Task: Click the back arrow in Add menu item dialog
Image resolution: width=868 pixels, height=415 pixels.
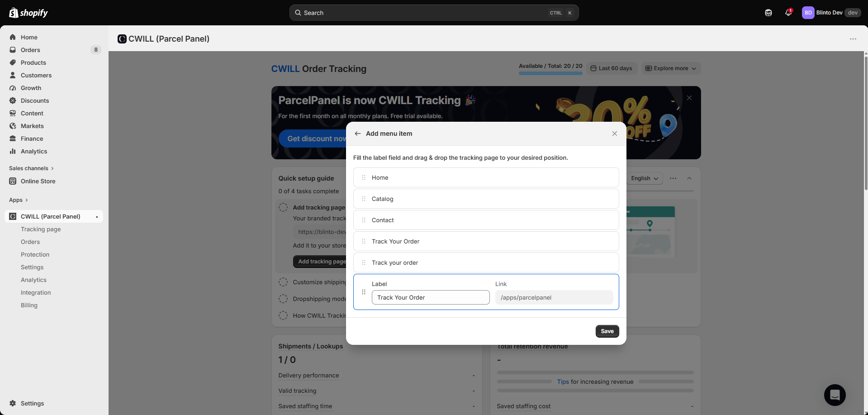Action: [x=358, y=134]
